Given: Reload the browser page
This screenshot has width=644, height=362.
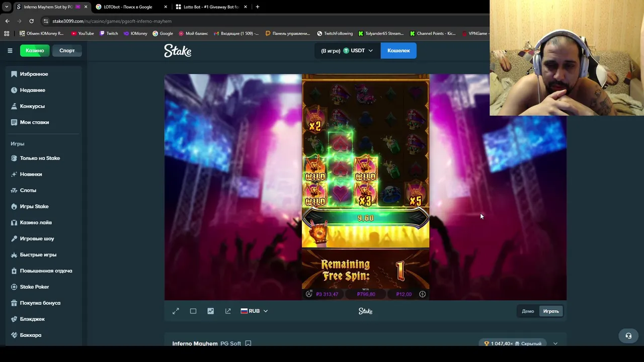Looking at the screenshot, I should point(31,21).
